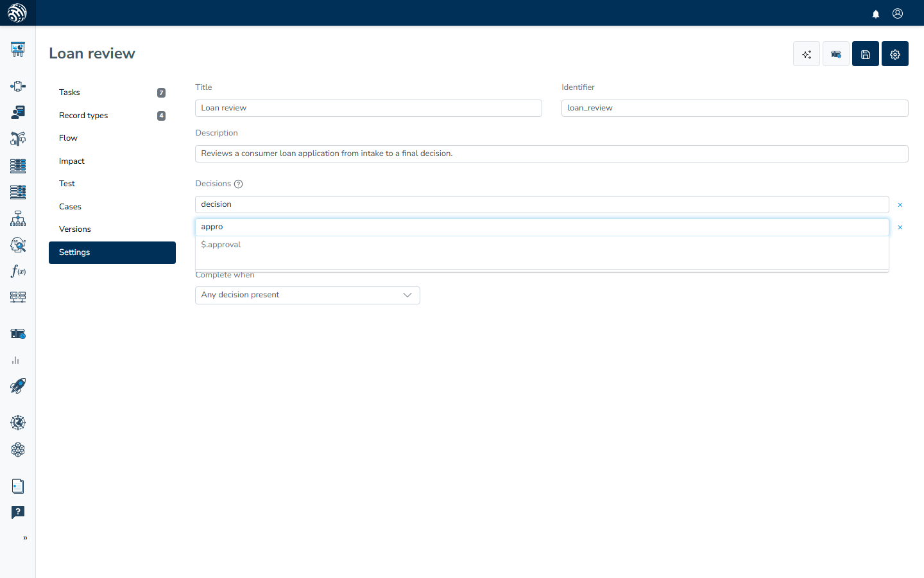The height and width of the screenshot is (578, 924).
Task: Click into the Description field
Action: click(552, 153)
